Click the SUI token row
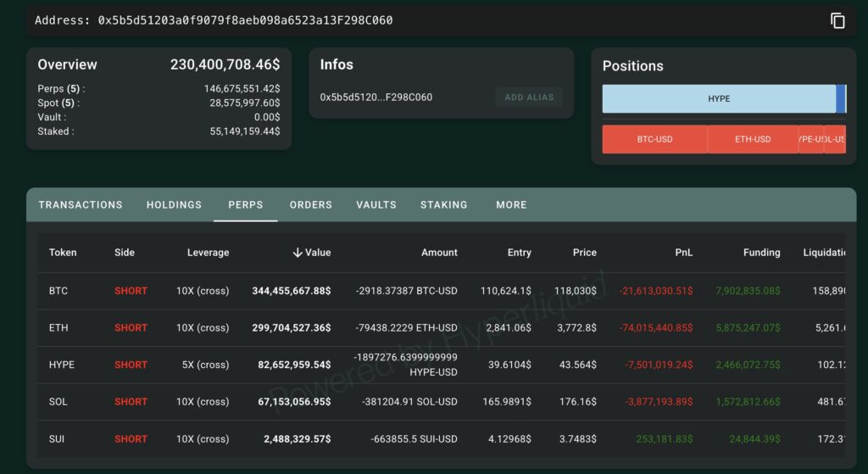 tap(58, 439)
